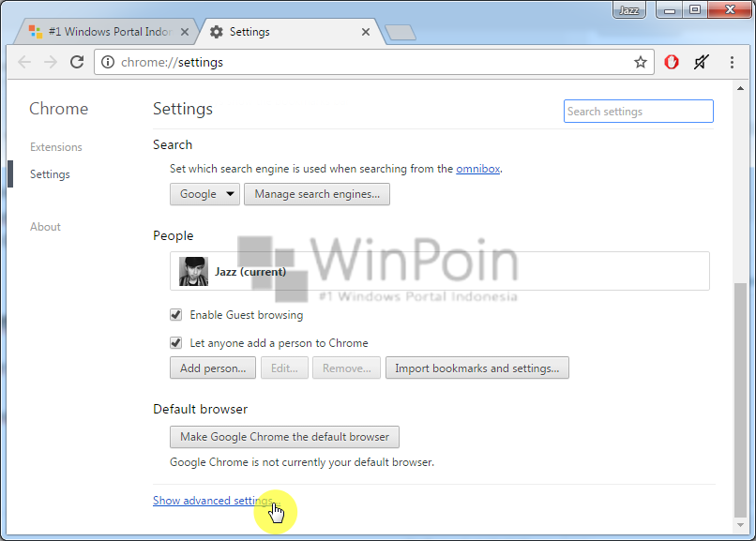Maximize the Chrome window
The height and width of the screenshot is (541, 756).
tap(695, 10)
